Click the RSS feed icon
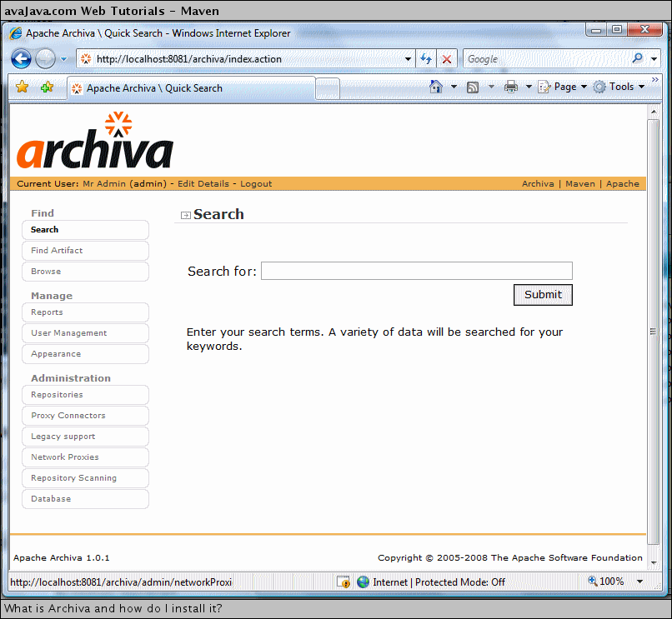Viewport: 672px width, 619px height. pyautogui.click(x=472, y=87)
